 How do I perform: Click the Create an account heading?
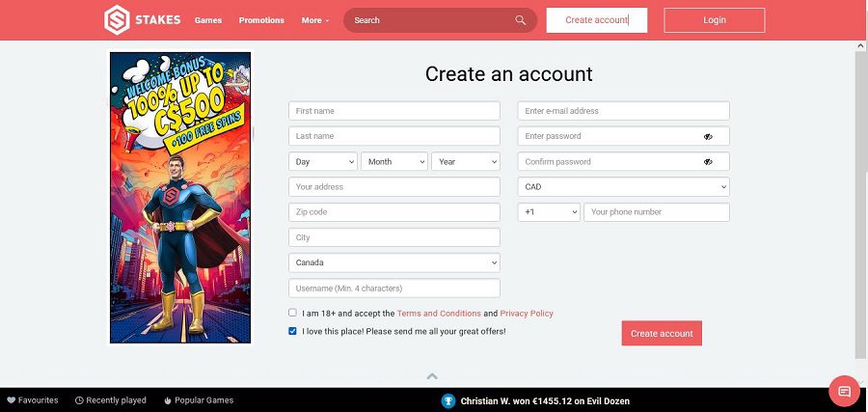(508, 73)
